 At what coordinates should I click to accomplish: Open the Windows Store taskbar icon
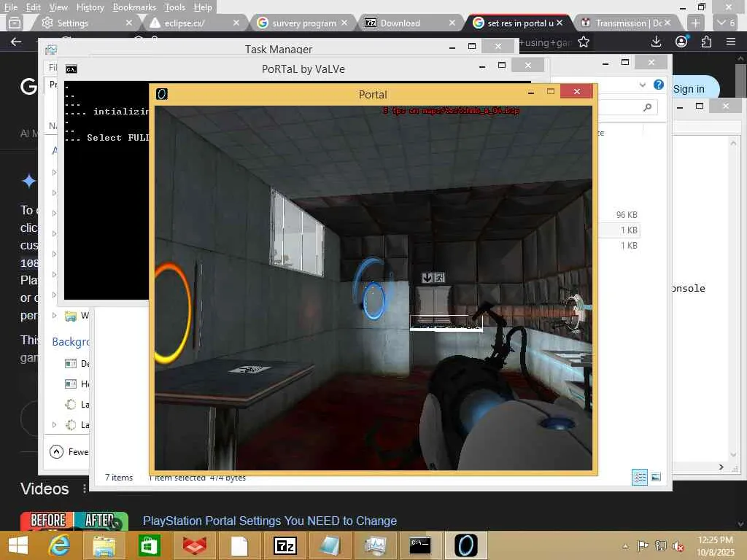point(149,545)
